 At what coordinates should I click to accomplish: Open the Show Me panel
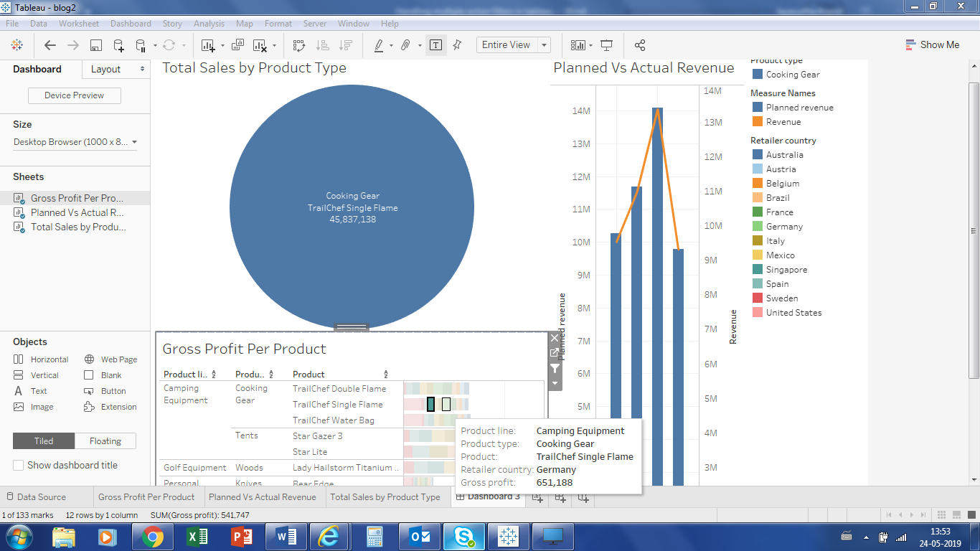(932, 44)
